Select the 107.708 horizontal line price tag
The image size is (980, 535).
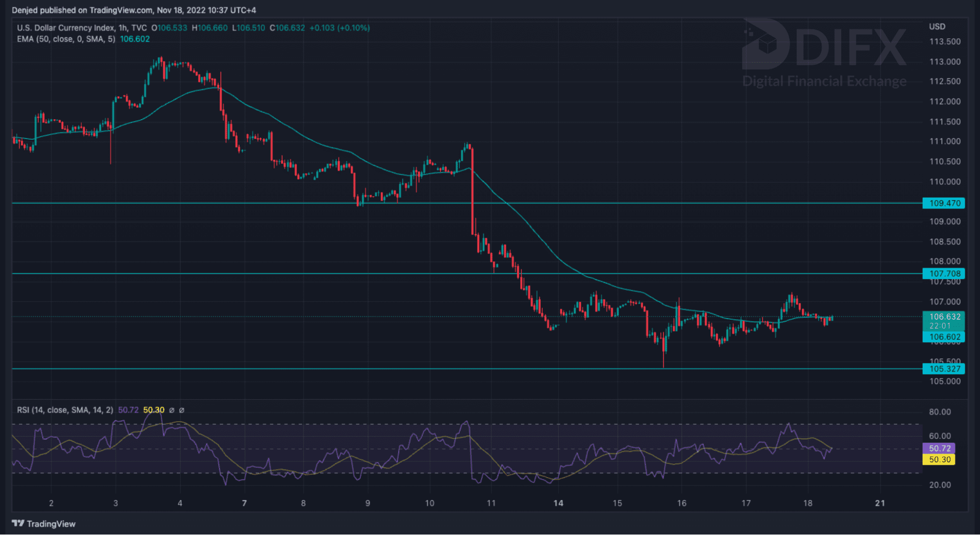point(943,274)
